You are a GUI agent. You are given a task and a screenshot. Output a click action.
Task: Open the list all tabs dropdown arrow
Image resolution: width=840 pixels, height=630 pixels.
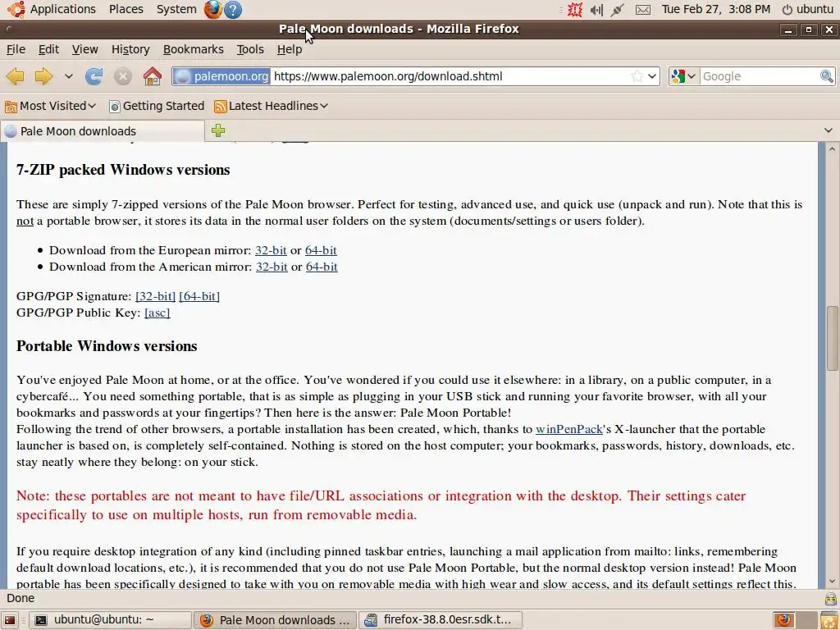(829, 130)
